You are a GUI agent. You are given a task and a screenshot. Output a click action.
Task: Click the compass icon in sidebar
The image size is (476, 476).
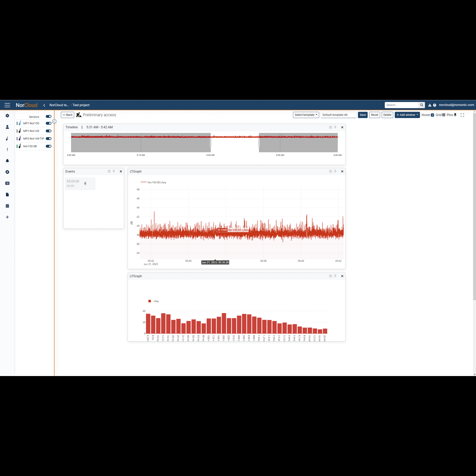(7, 172)
